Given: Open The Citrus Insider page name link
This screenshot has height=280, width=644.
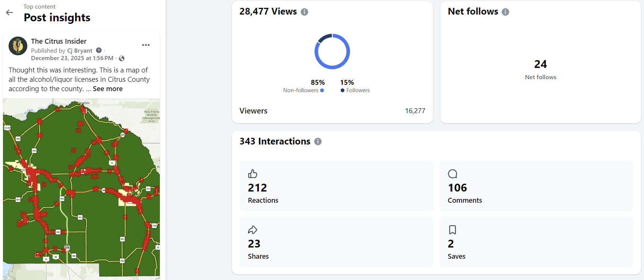Looking at the screenshot, I should [x=59, y=41].
